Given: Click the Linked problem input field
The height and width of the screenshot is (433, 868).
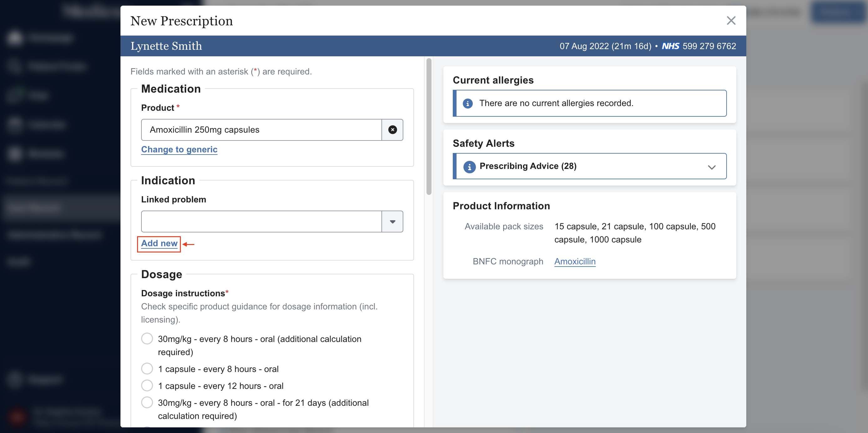Looking at the screenshot, I should click(x=261, y=222).
